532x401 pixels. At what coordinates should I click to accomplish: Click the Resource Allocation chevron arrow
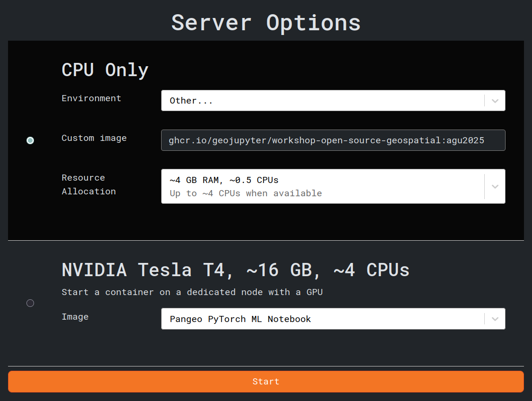tap(495, 186)
